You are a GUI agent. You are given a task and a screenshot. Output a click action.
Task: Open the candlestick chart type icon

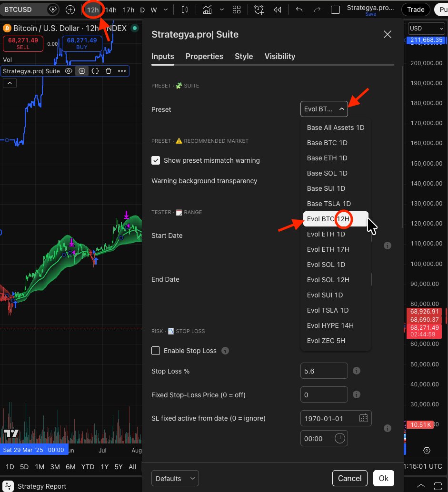click(x=185, y=10)
